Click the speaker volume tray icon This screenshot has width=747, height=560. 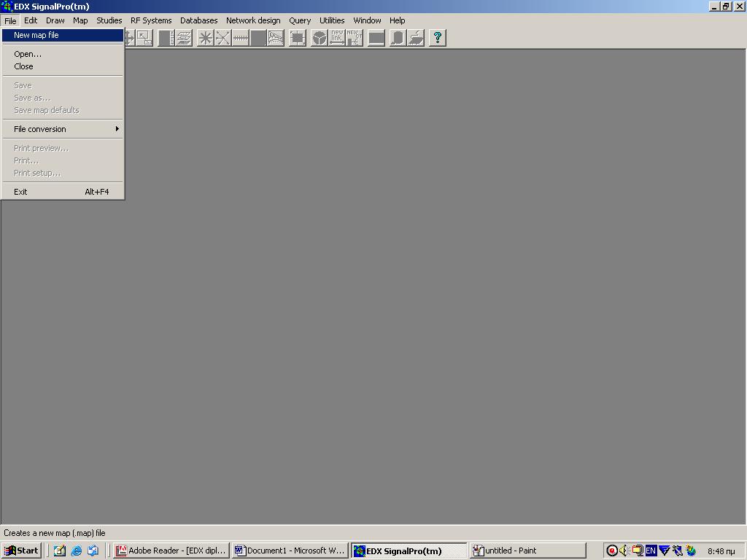coord(624,551)
